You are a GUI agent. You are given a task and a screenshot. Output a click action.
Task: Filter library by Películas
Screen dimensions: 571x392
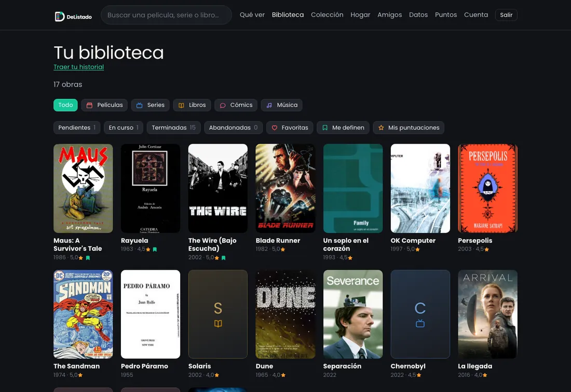(104, 105)
